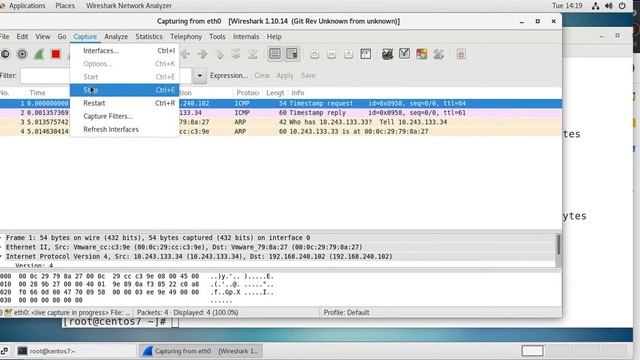The image size is (640, 360).
Task: Choose Refresh Interfaces menu entry
Action: 124,129
